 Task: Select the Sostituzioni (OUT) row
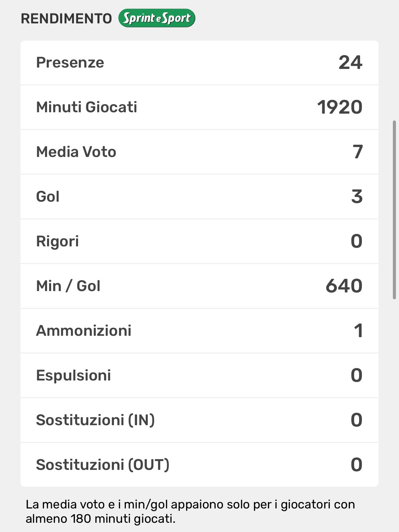199,465
